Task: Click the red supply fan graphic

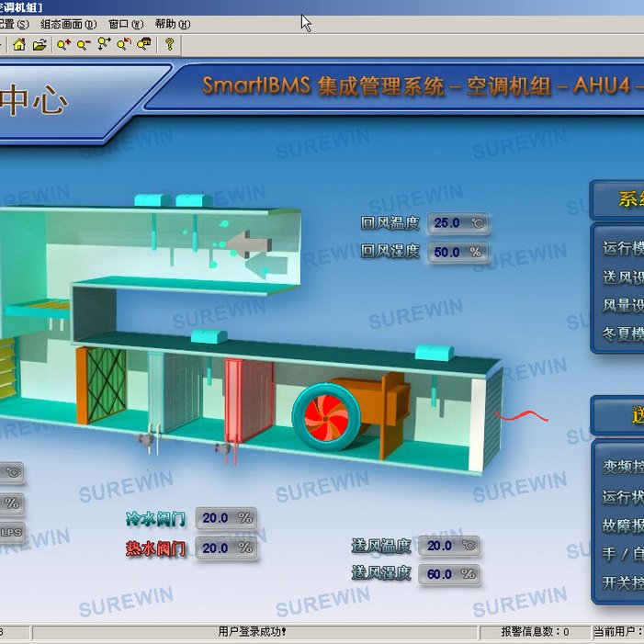Action: (x=326, y=417)
